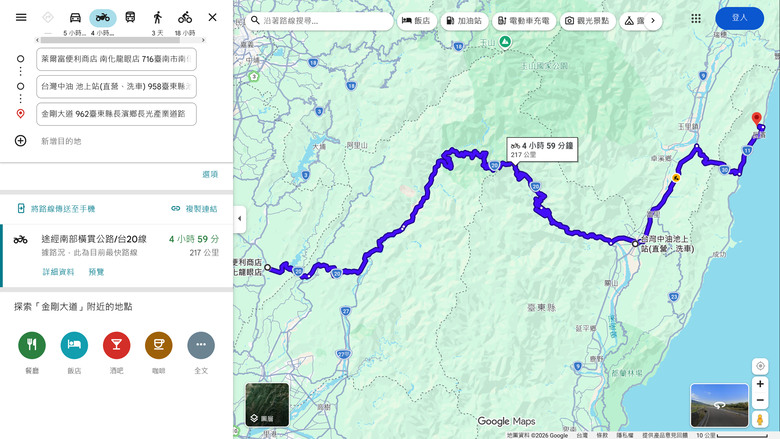Open 詳細資料 route details

pyautogui.click(x=58, y=272)
